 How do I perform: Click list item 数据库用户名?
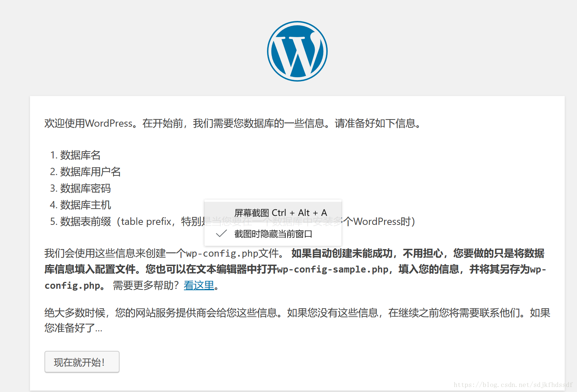coord(90,172)
